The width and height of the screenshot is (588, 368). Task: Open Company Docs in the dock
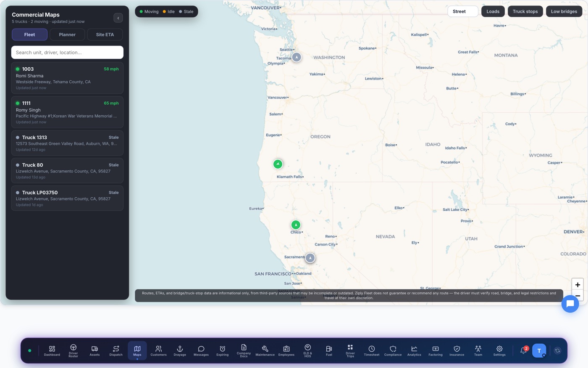(244, 351)
